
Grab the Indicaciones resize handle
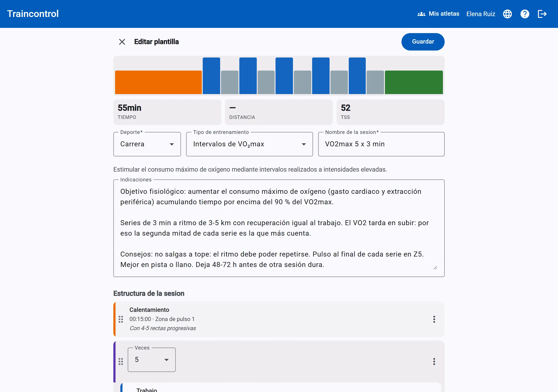coord(435,268)
